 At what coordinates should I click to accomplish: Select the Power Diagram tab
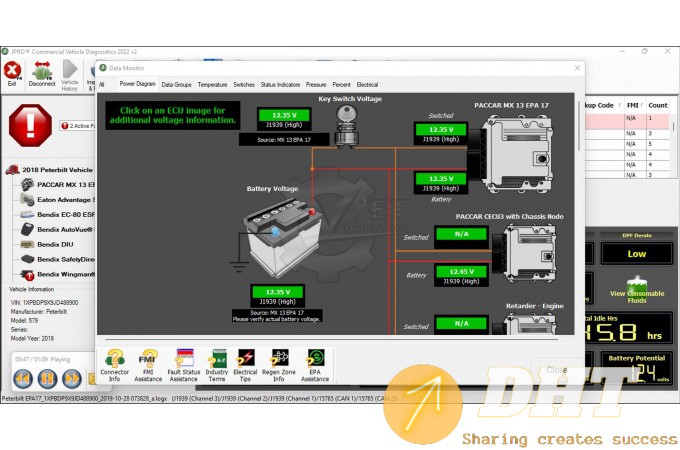[137, 84]
